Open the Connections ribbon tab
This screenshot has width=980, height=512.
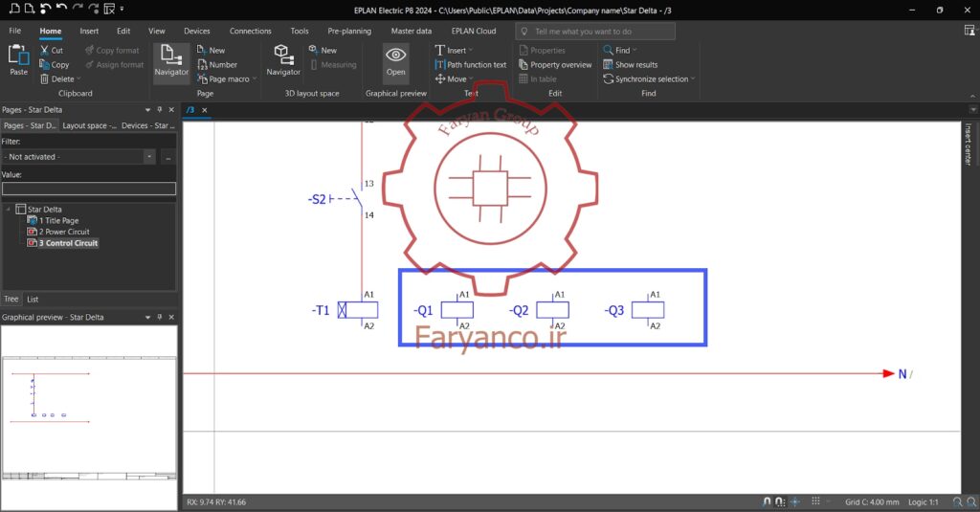tap(250, 31)
